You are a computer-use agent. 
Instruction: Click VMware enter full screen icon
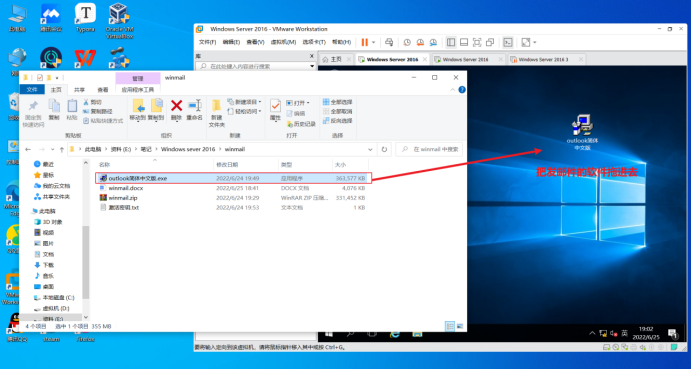tap(477, 42)
